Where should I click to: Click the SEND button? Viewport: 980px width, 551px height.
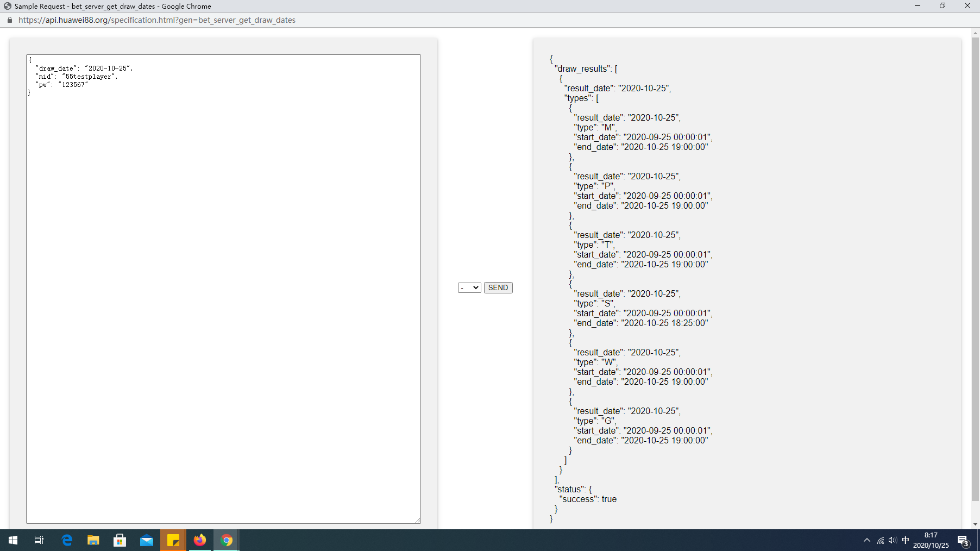point(498,288)
